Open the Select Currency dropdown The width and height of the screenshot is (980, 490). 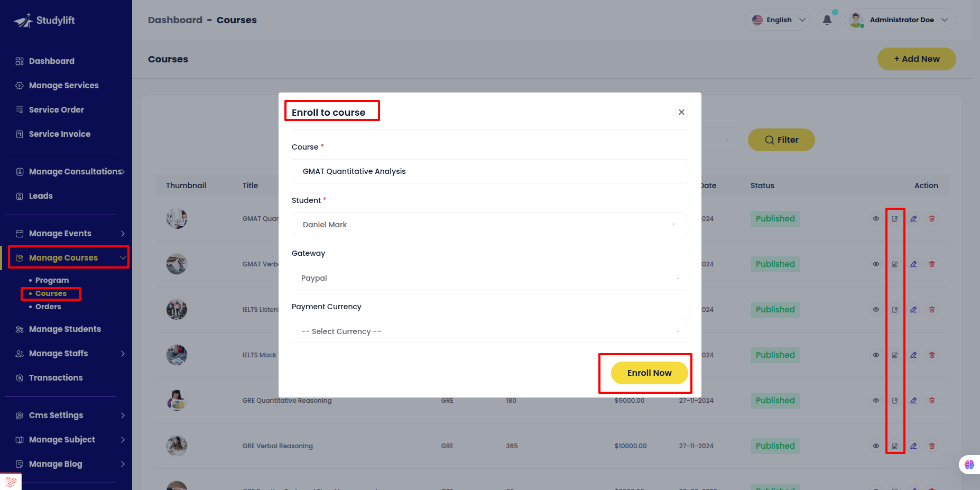click(x=489, y=331)
